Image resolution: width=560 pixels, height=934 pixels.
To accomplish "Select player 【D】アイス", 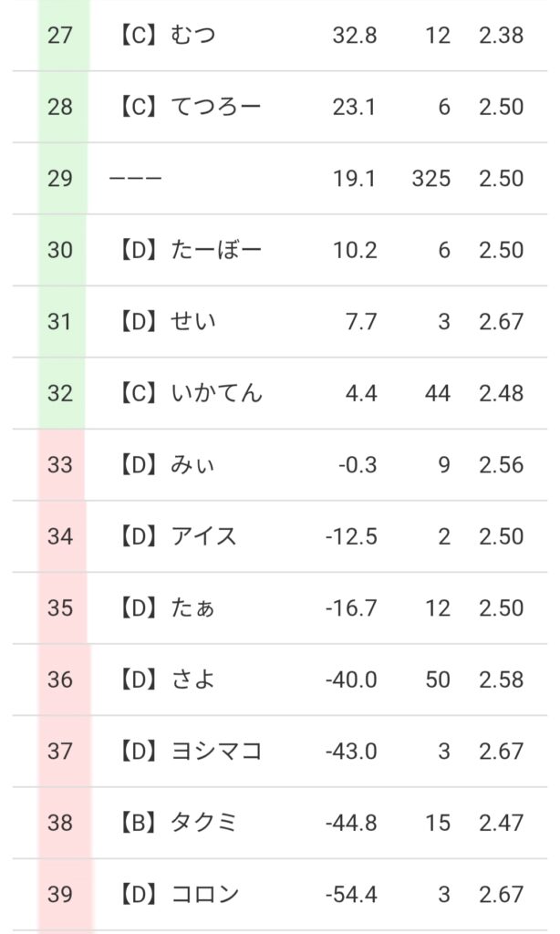I will [178, 536].
